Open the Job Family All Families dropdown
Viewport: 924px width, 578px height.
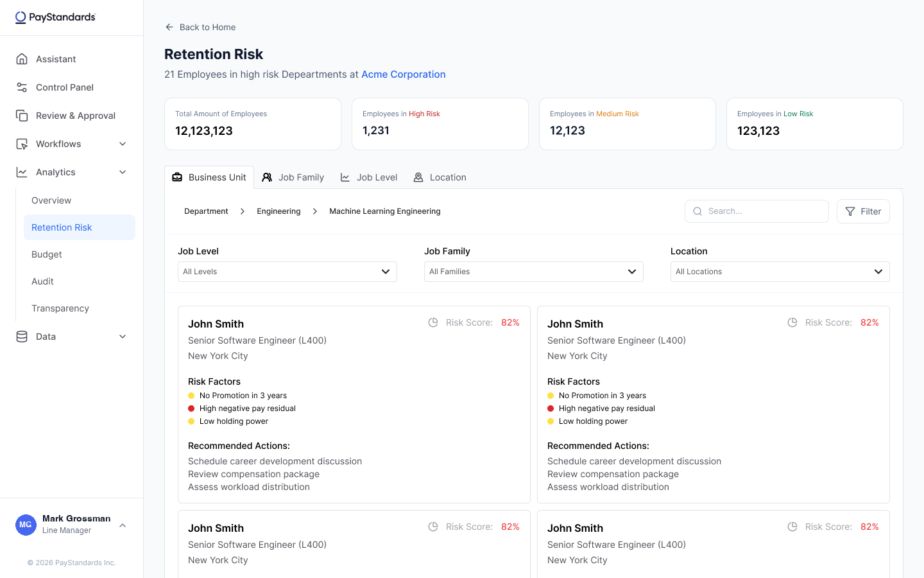click(534, 272)
